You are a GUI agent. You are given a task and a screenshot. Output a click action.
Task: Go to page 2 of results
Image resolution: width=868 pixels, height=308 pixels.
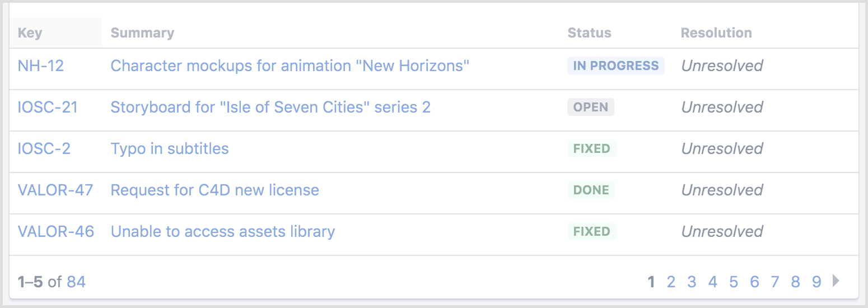click(x=671, y=282)
